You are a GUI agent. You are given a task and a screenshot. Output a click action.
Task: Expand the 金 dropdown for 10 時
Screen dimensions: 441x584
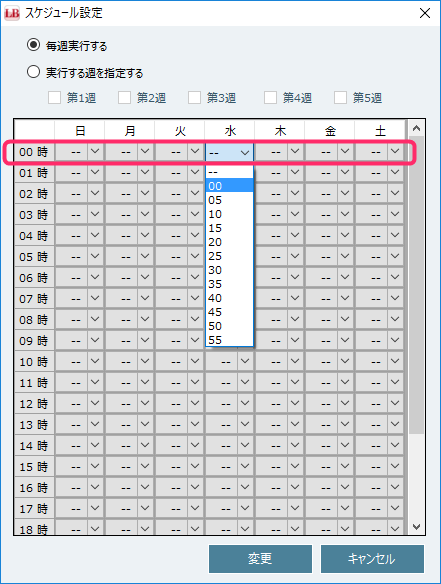330,362
